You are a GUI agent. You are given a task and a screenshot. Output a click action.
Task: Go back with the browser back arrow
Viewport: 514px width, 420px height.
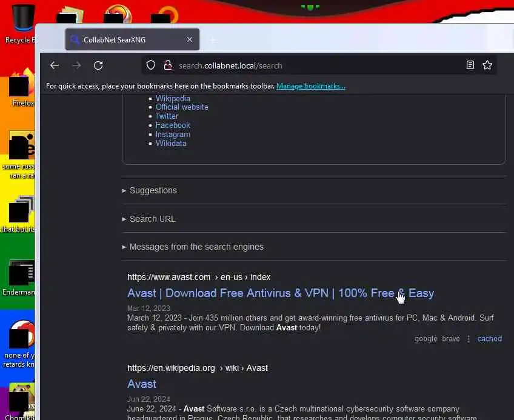[x=55, y=65]
